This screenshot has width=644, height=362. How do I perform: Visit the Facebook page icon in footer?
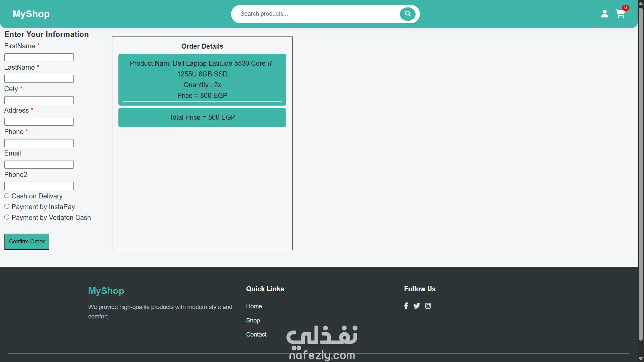406,306
